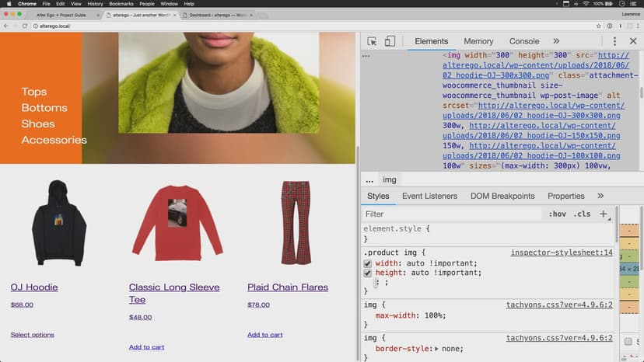This screenshot has height=362, width=644.
Task: Activate the inspect element picker tool
Action: 372,41
